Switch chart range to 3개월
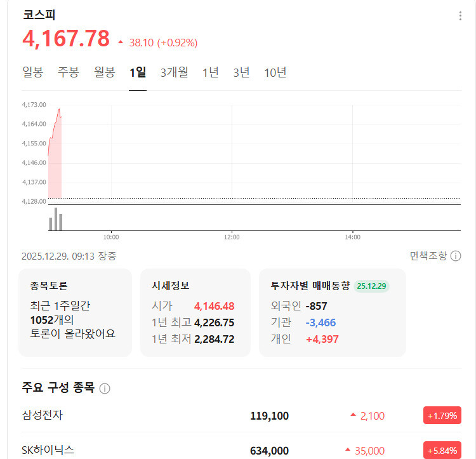 [174, 72]
